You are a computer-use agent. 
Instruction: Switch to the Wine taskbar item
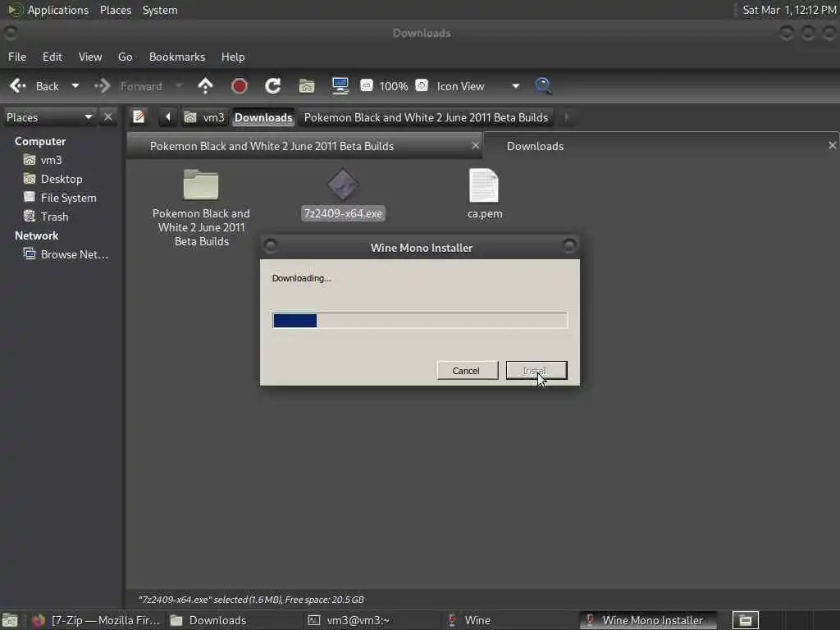(x=509, y=620)
